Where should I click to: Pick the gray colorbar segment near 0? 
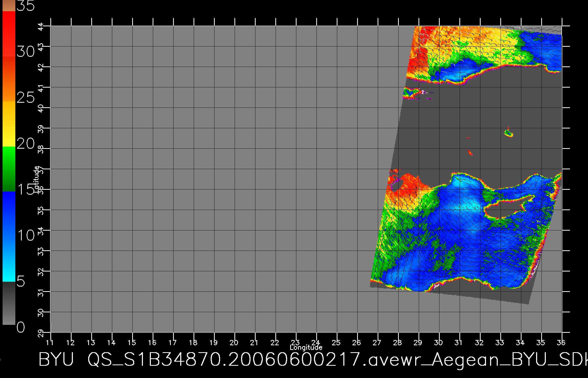pos(9,303)
